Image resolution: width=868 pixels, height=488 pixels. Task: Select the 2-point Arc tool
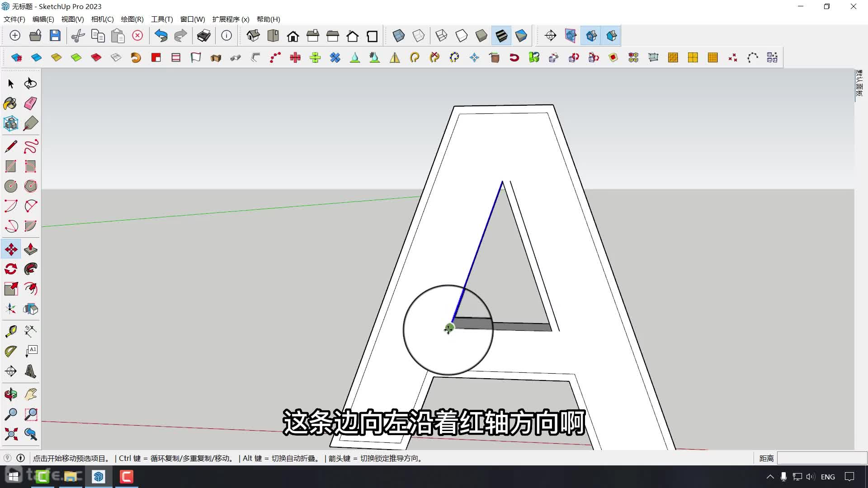[31, 206]
